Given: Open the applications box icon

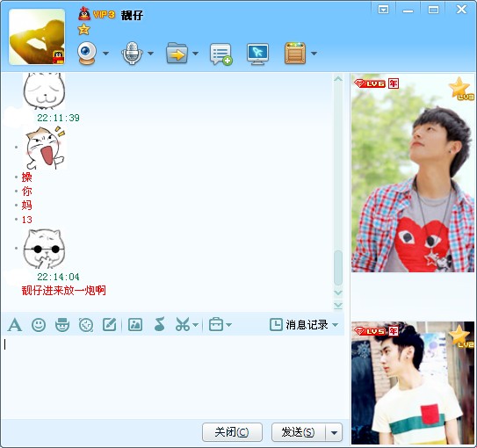Looking at the screenshot, I should 295,54.
